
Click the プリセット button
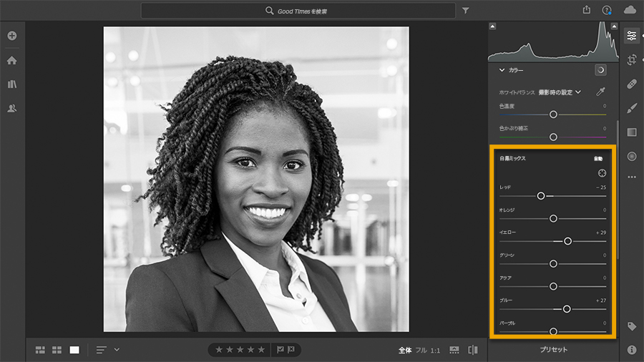tap(553, 350)
